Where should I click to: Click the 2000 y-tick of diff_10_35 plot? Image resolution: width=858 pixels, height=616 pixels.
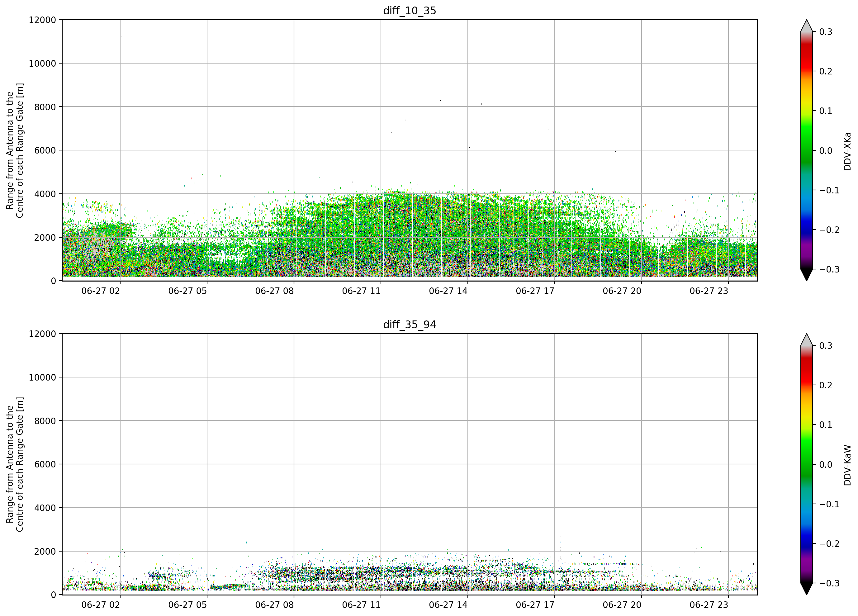pyautogui.click(x=45, y=238)
